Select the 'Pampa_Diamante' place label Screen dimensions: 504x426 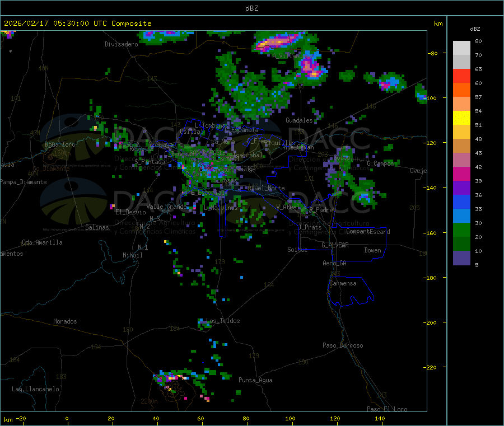point(23,182)
